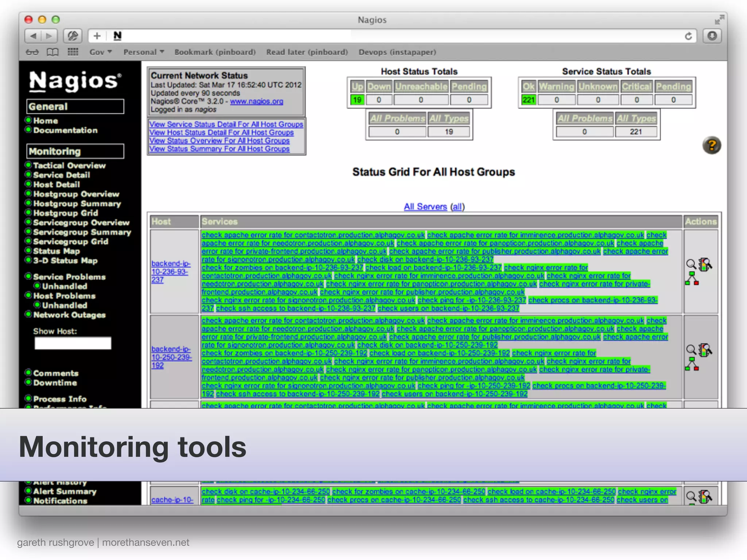Screen dimensions: 747x560
Task: Open Home in Nagios sidebar
Action: pyautogui.click(x=45, y=121)
